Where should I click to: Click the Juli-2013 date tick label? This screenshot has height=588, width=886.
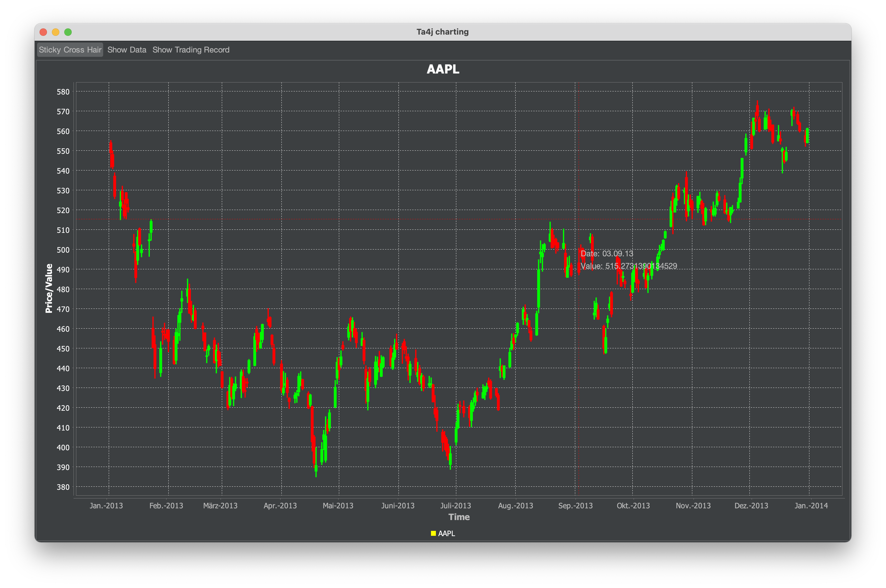[x=455, y=506]
